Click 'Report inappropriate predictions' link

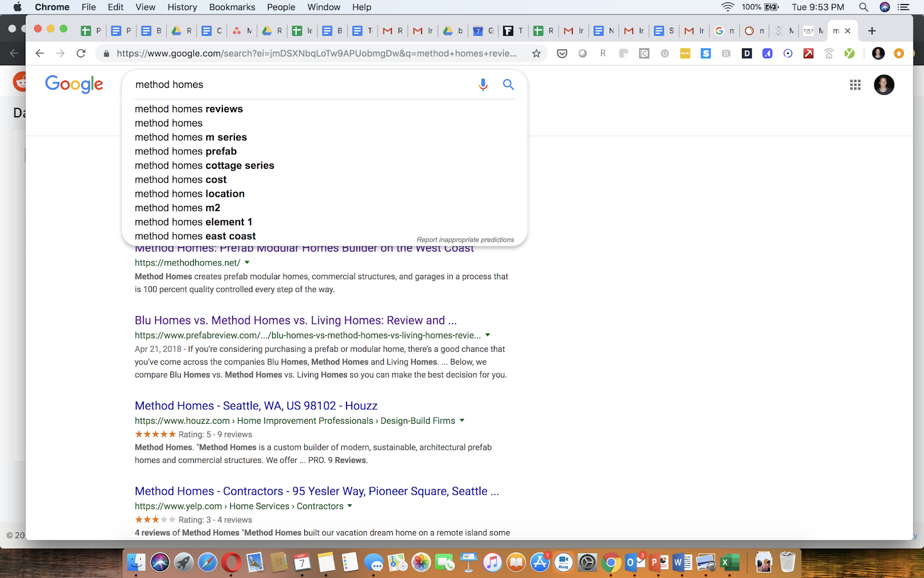coord(465,240)
